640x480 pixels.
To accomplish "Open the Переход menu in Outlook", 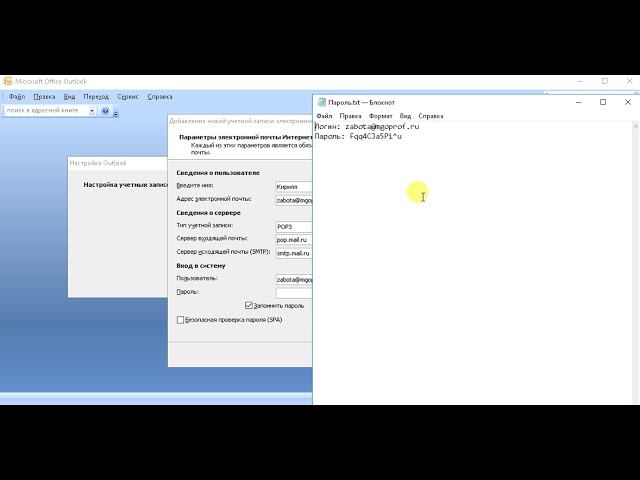I will tap(96, 97).
